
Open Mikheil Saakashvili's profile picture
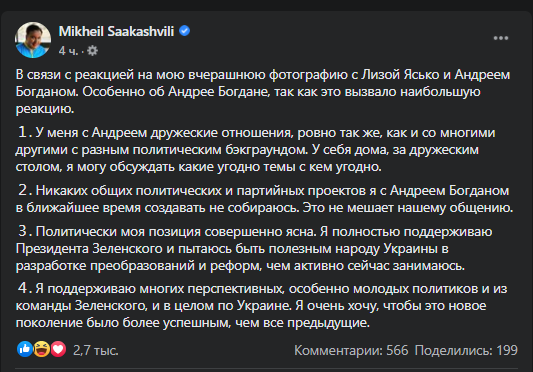33,40
